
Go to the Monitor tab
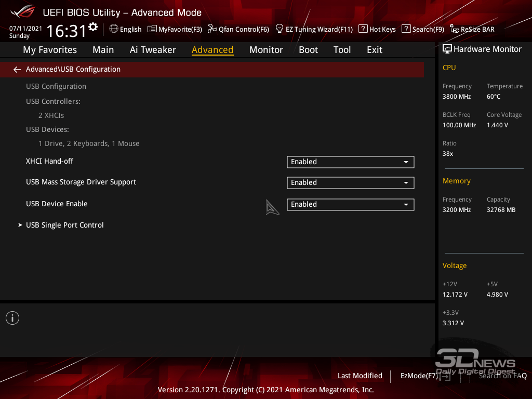pyautogui.click(x=267, y=50)
